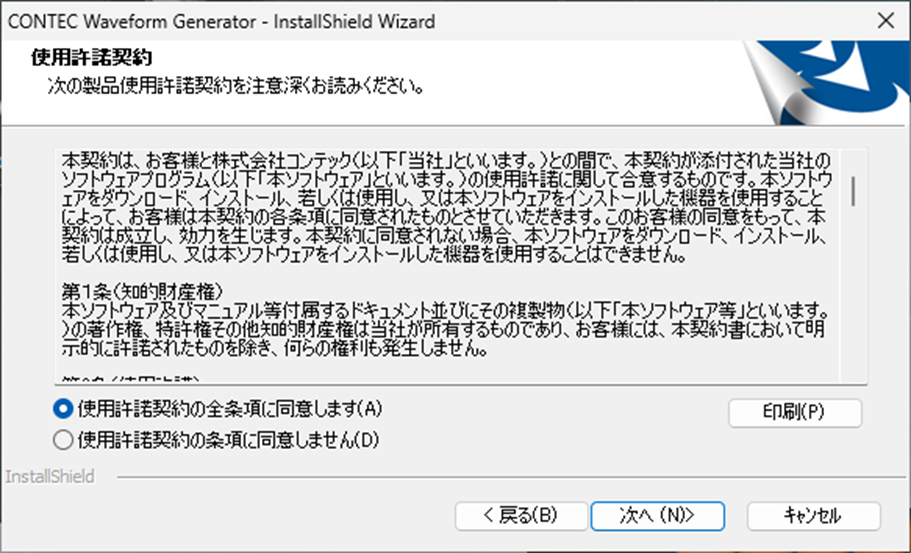The width and height of the screenshot is (911, 553).
Task: Click the license paragraph starting with 本契約は
Action: coord(446,207)
